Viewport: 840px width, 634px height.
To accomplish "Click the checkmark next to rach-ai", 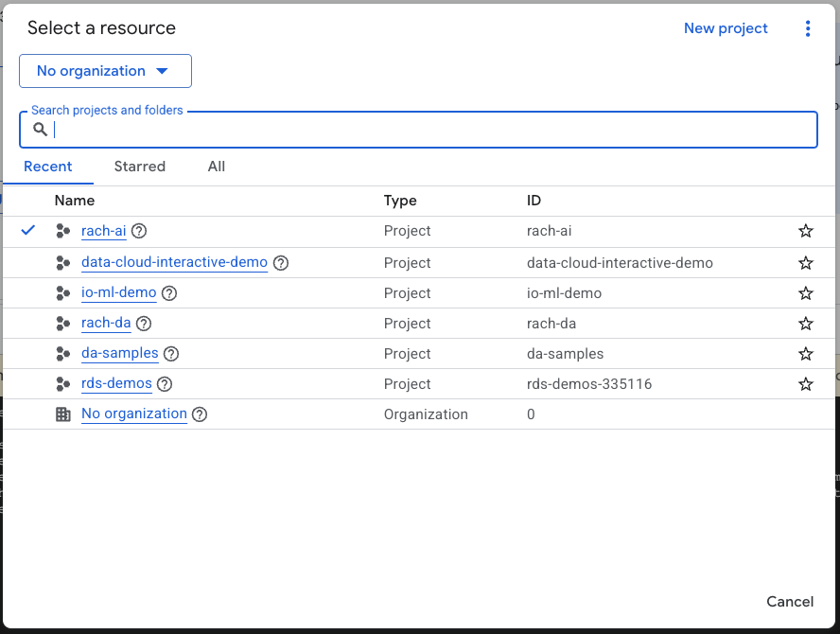I will tap(28, 230).
